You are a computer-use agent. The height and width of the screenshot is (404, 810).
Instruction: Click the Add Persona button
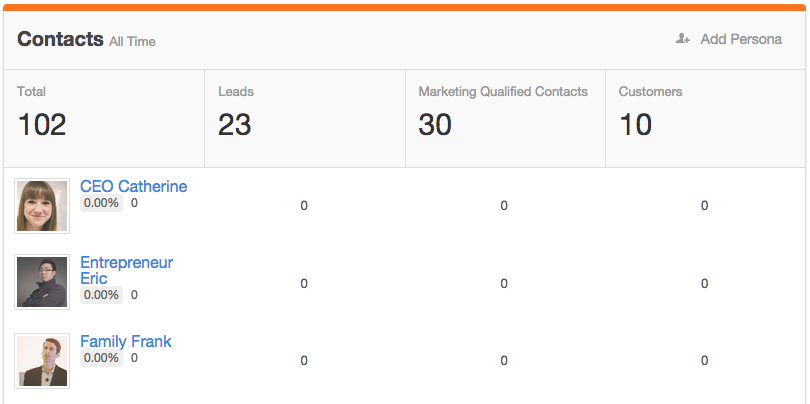point(729,39)
